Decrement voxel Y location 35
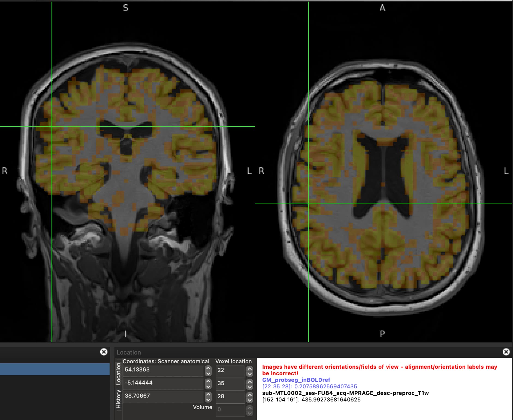 click(249, 387)
